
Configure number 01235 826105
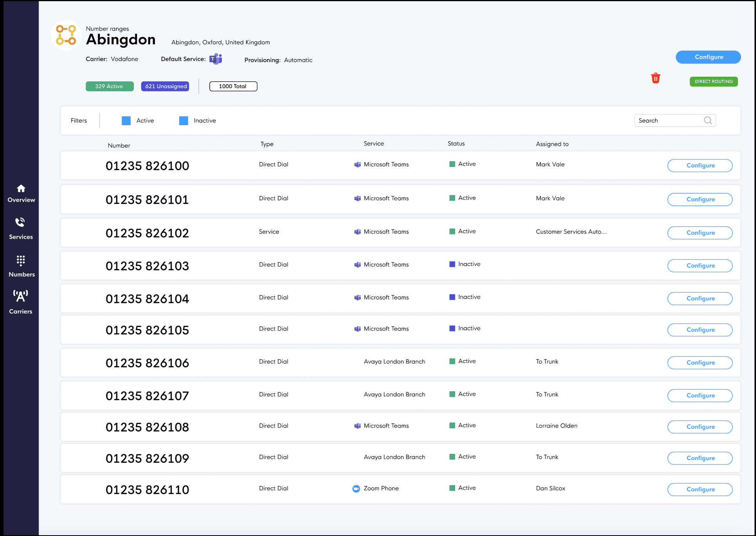pos(700,329)
